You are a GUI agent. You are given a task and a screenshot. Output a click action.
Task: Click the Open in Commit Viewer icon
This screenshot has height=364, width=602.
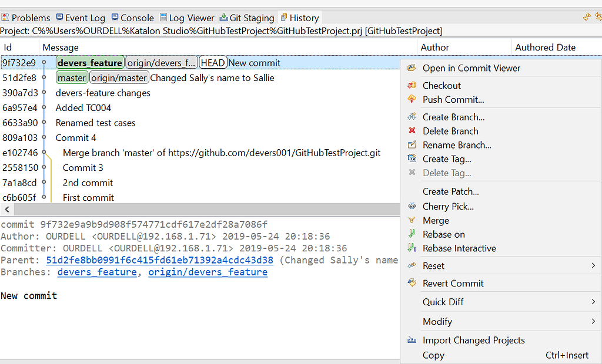(x=412, y=68)
